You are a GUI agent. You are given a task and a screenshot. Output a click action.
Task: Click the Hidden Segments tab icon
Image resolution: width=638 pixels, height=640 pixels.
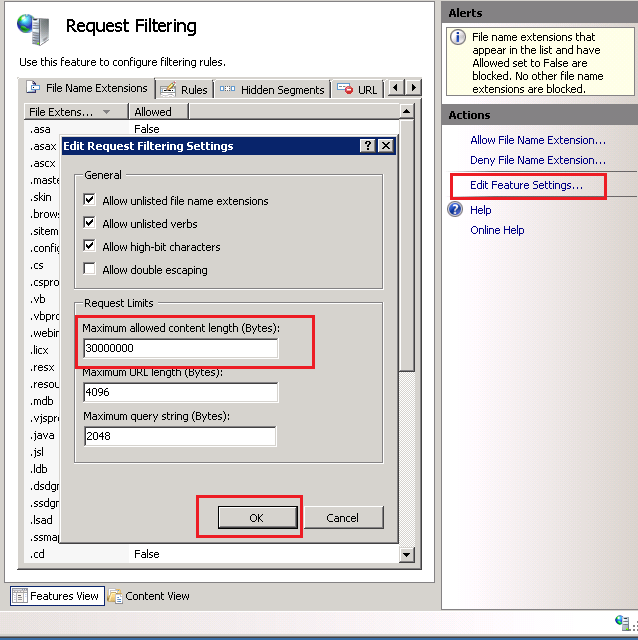point(227,89)
